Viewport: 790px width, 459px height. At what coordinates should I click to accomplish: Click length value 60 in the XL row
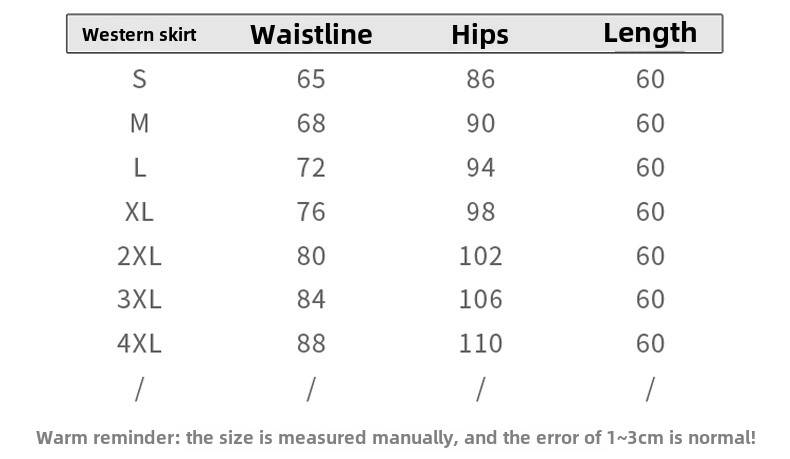(650, 211)
